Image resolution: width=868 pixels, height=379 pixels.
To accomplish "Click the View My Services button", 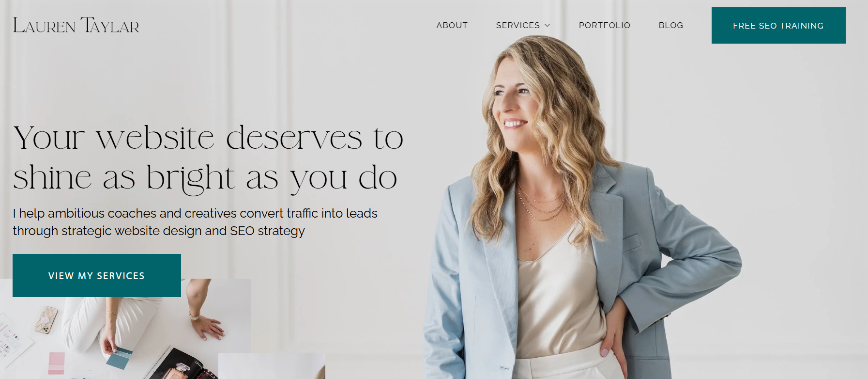I will [x=97, y=275].
